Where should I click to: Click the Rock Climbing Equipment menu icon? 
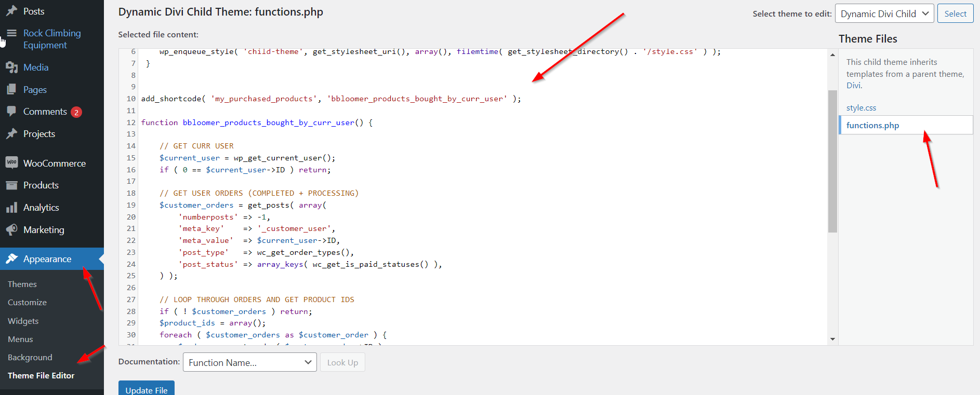tap(11, 33)
